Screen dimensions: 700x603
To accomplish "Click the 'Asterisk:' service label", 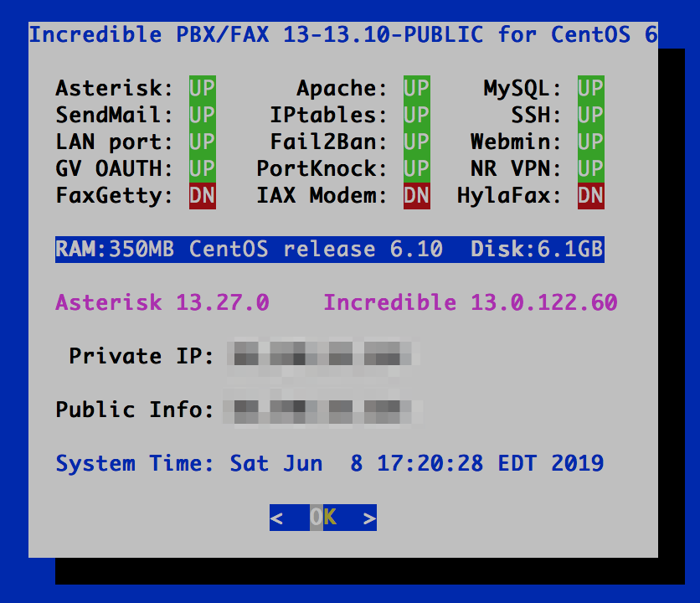I will pos(114,89).
